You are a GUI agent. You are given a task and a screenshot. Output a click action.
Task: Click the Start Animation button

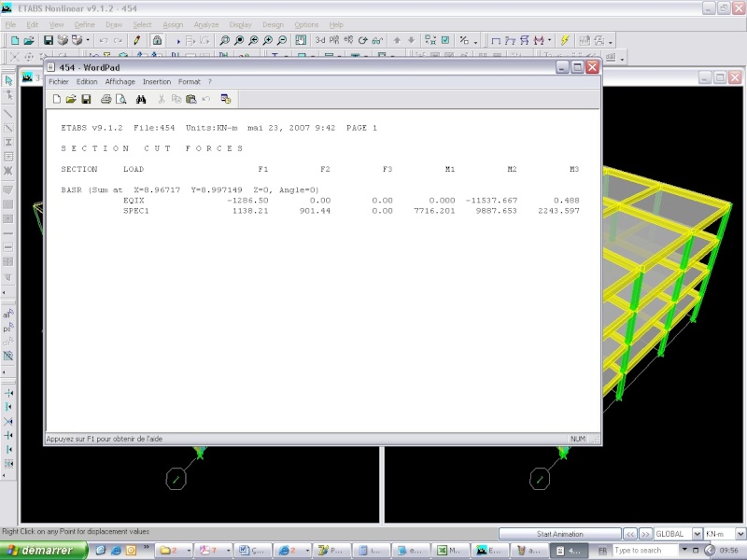coord(559,534)
